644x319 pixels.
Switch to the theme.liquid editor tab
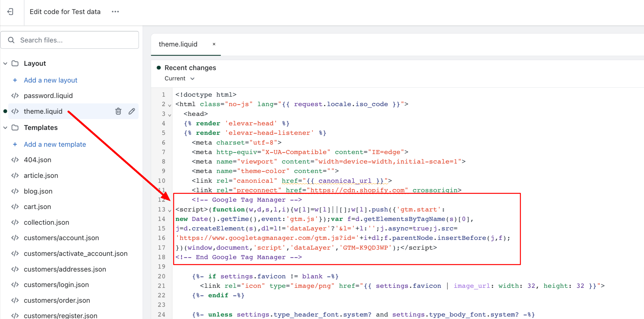[x=178, y=44]
